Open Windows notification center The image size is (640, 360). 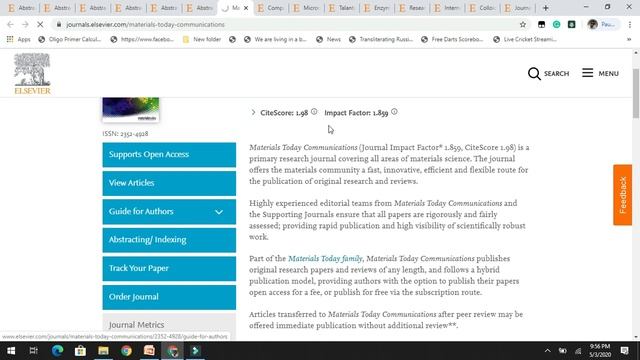pyautogui.click(x=624, y=351)
